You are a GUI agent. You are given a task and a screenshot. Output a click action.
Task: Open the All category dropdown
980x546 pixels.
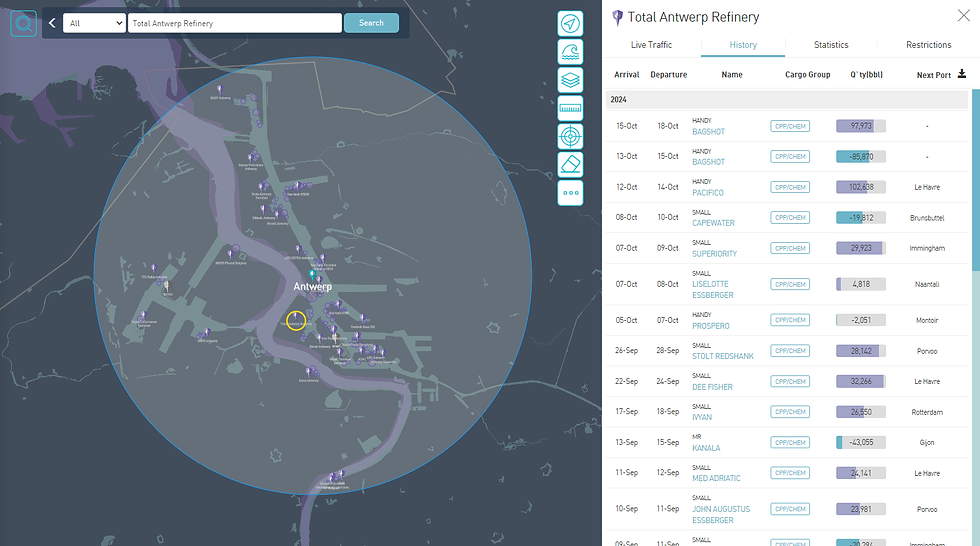point(94,23)
